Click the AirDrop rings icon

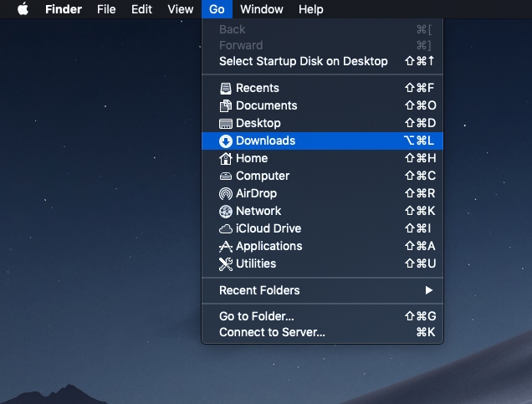pos(225,194)
